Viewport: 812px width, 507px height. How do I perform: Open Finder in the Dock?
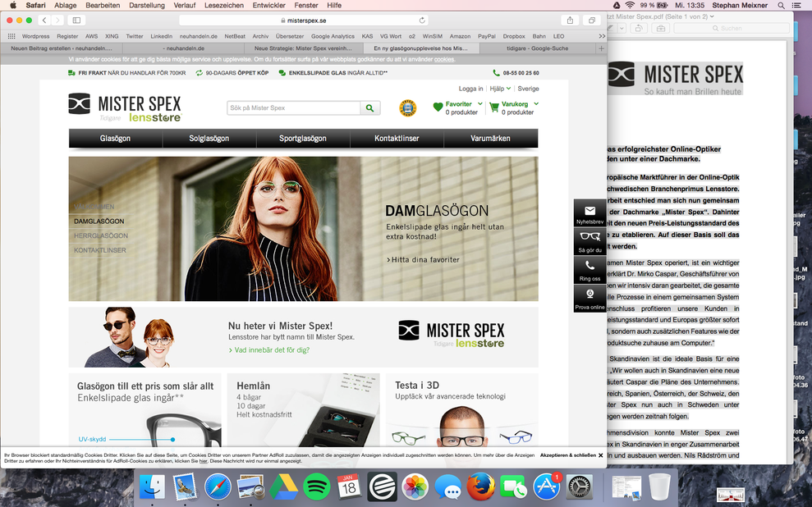point(152,486)
